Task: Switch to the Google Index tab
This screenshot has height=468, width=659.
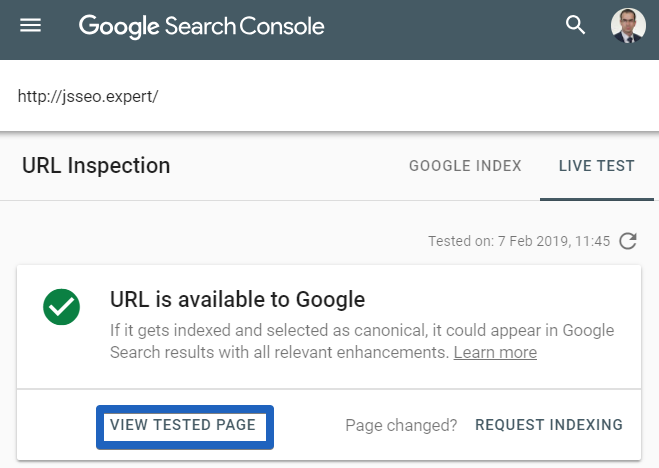Action: click(465, 166)
